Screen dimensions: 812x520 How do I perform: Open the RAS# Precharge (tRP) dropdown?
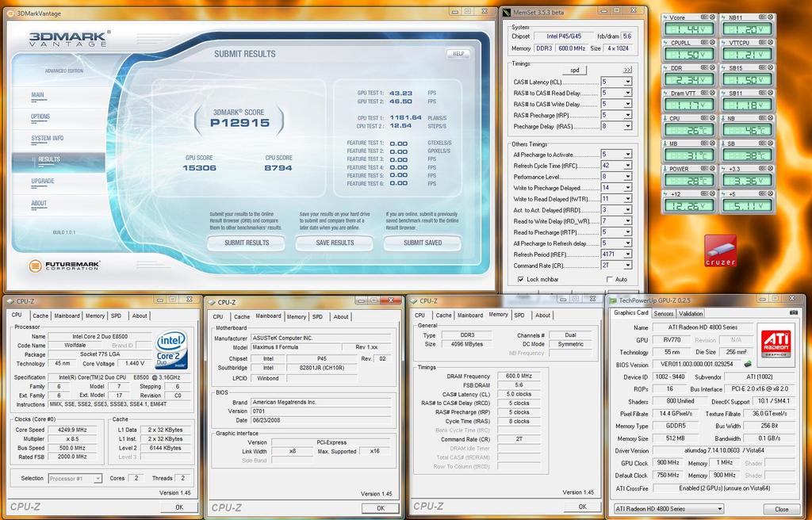pyautogui.click(x=628, y=115)
